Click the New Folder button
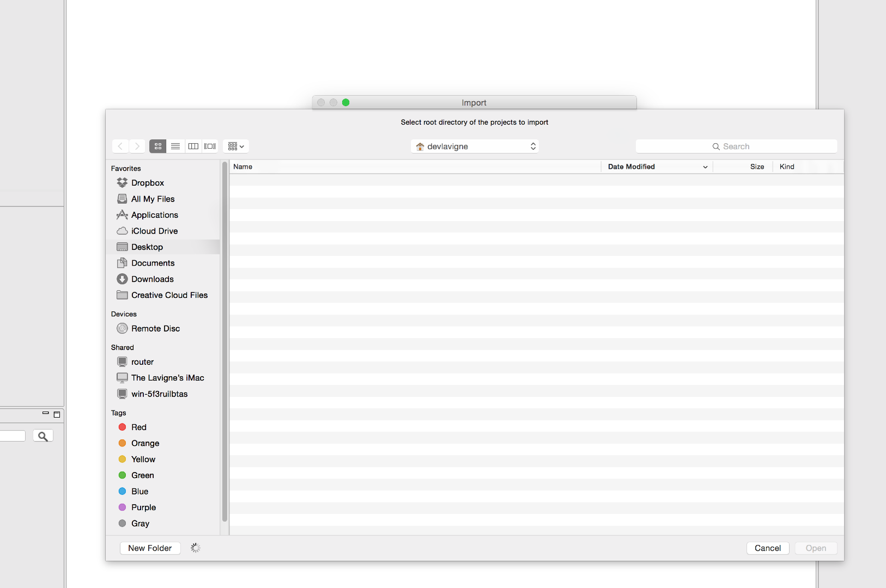The image size is (886, 588). (x=150, y=548)
